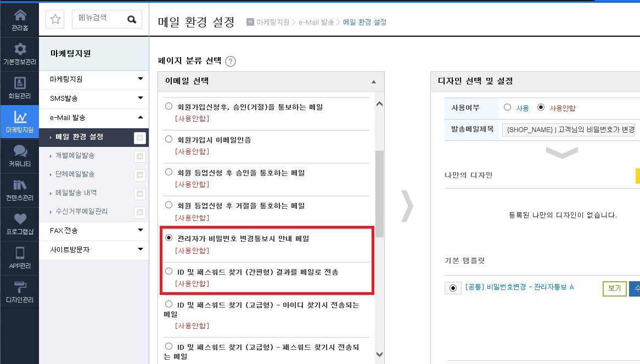Expand the FAX전송 menu

pos(94,230)
